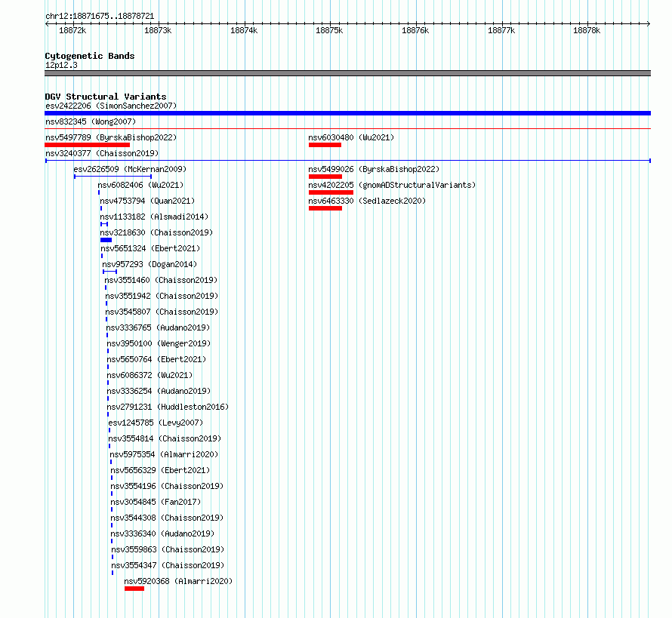Open nsv3554814 (Chaisson2019) label
Screen dimensions: 672x618
click(165, 438)
